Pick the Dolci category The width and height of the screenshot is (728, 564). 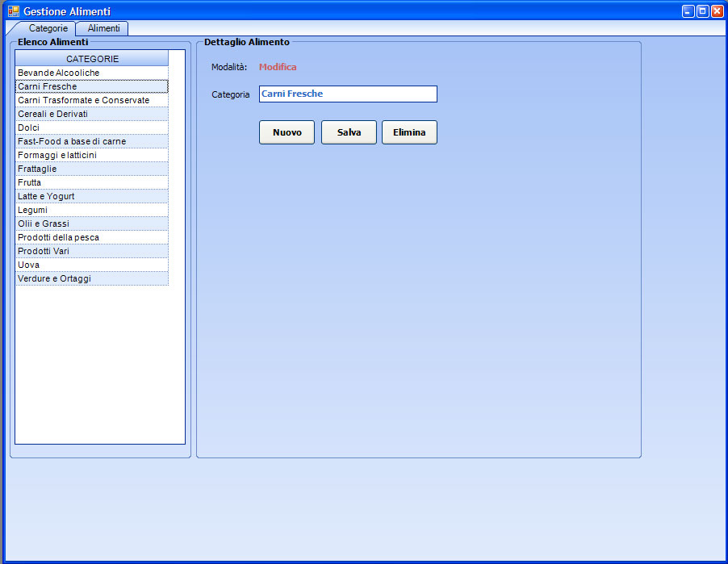pos(91,127)
